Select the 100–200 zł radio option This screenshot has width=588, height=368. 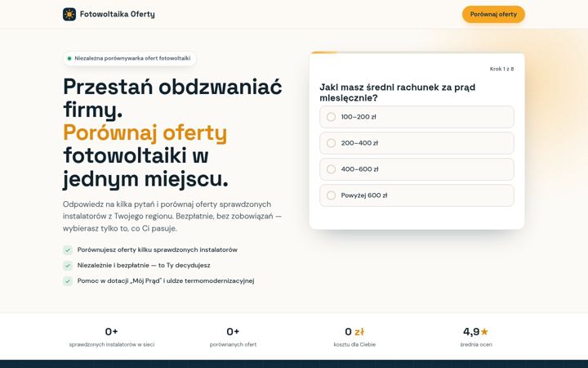click(x=416, y=117)
